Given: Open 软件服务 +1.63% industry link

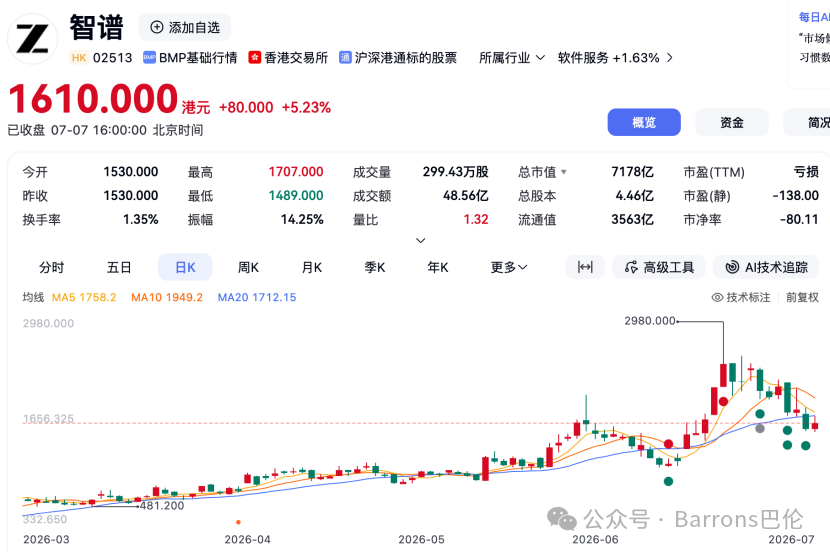Looking at the screenshot, I should 608,58.
